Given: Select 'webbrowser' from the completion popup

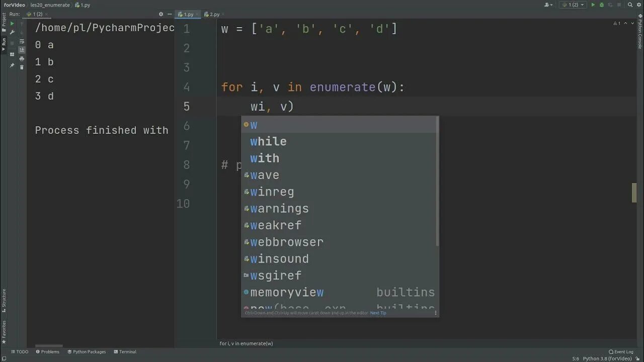Looking at the screenshot, I should point(287,242).
